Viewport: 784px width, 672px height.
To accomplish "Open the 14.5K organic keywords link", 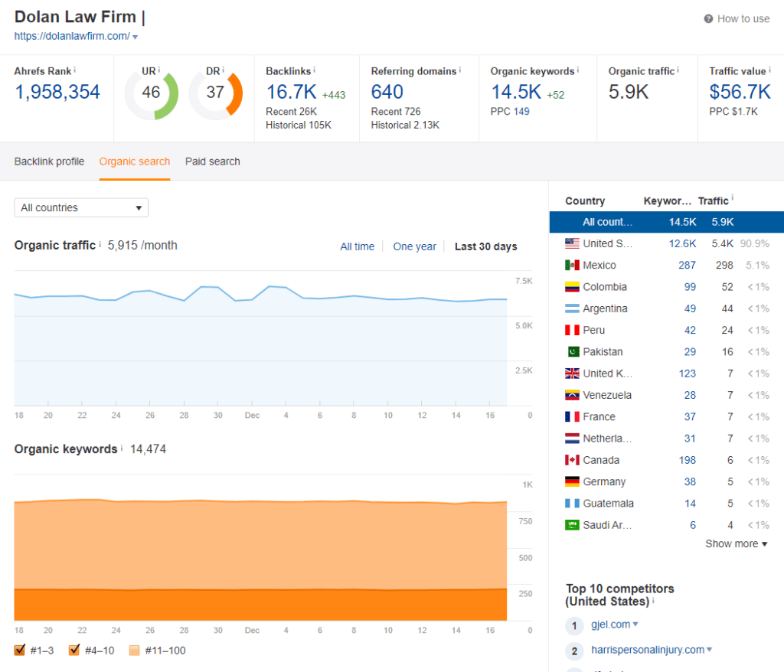I will pos(516,92).
